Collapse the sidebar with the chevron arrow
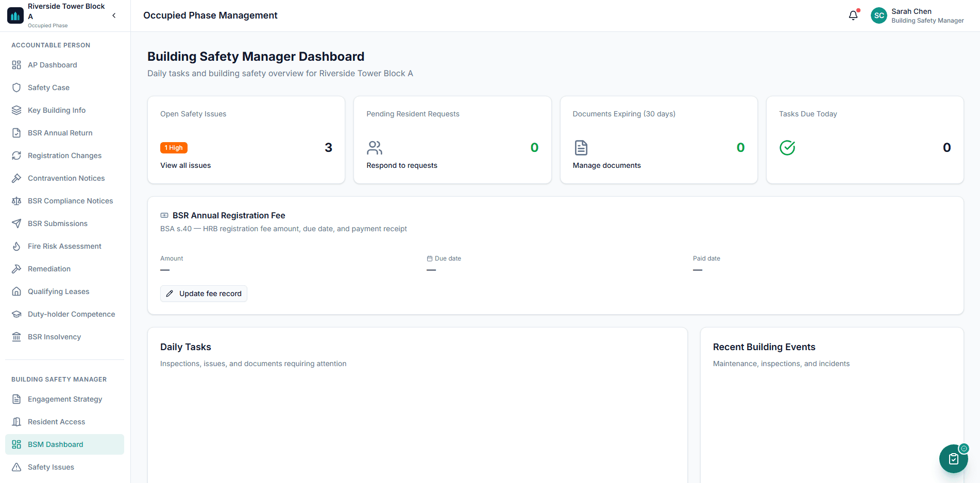Screen dimensions: 980x483 click(114, 15)
